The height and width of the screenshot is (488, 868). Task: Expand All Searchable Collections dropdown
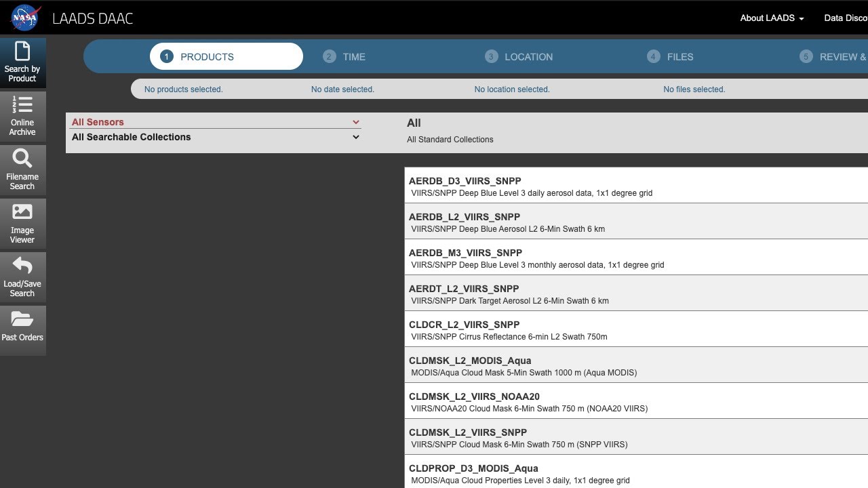click(x=215, y=137)
